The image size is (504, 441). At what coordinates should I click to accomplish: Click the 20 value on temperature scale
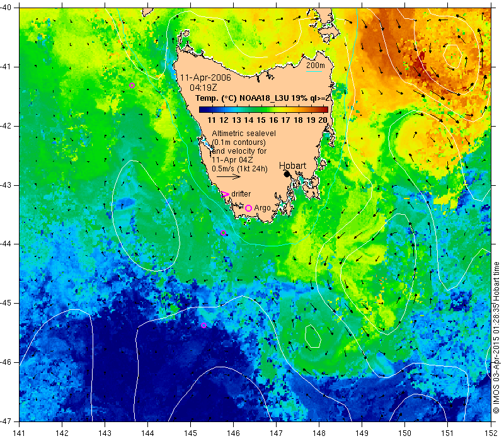point(323,120)
